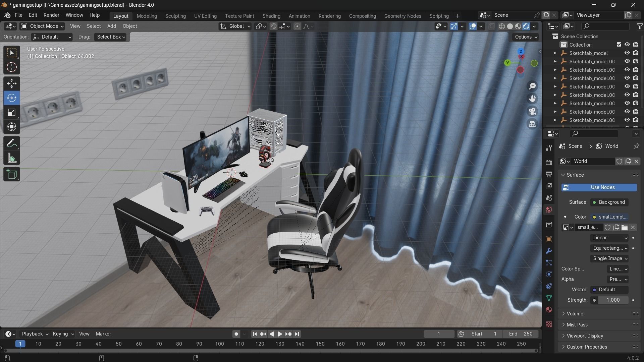Open the Render properties tab

(x=549, y=162)
